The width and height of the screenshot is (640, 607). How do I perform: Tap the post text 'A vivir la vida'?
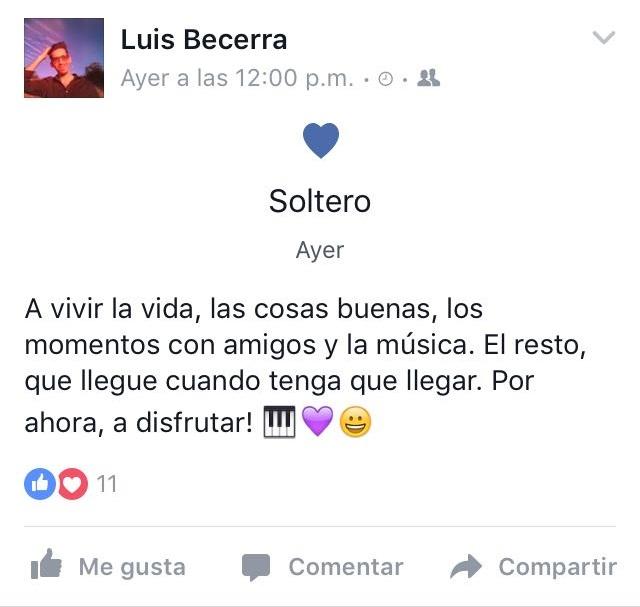(109, 309)
